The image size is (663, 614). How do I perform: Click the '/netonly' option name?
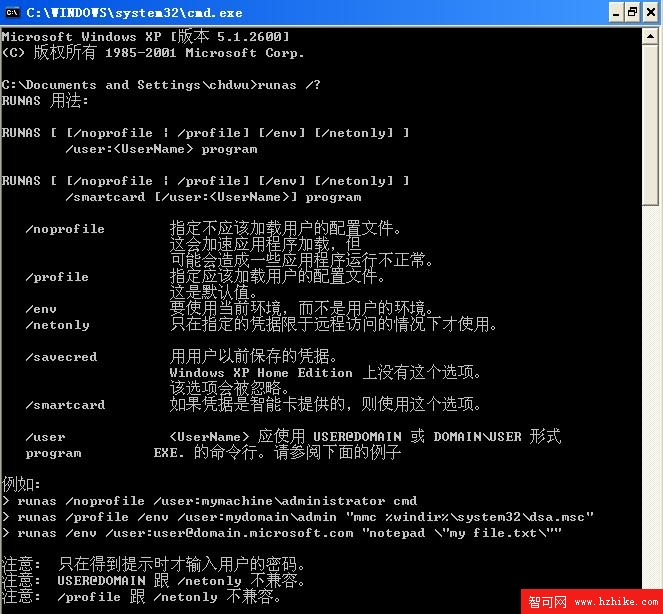pyautogui.click(x=58, y=325)
